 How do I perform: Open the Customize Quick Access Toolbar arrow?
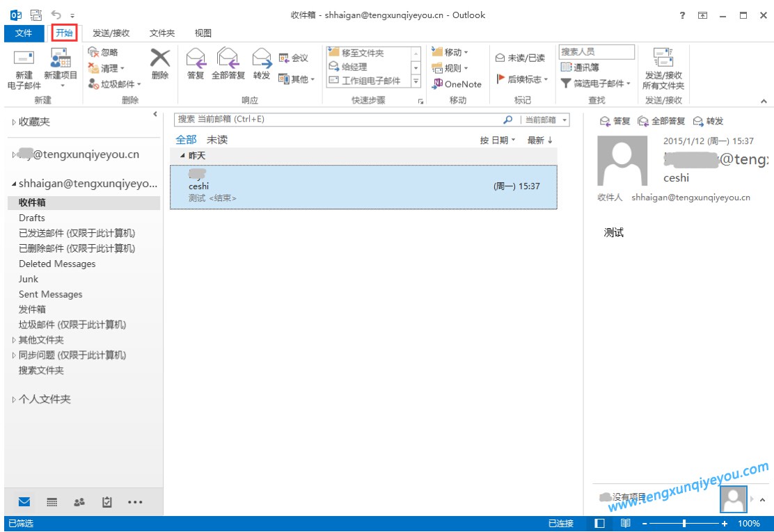coord(72,15)
